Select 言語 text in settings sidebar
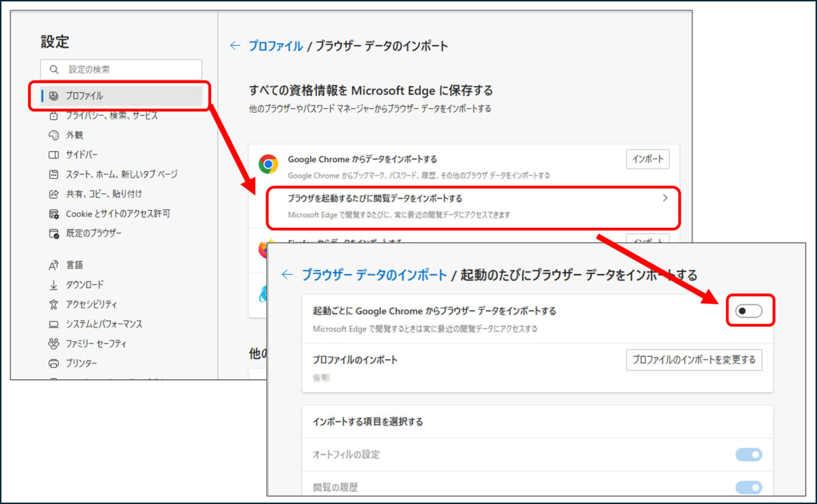Image resolution: width=817 pixels, height=504 pixels. [74, 265]
